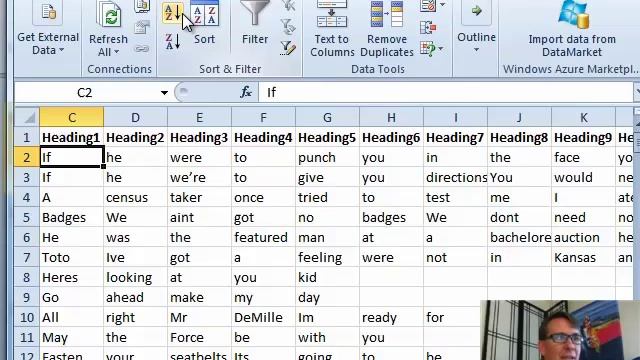Select column K header

point(583,118)
